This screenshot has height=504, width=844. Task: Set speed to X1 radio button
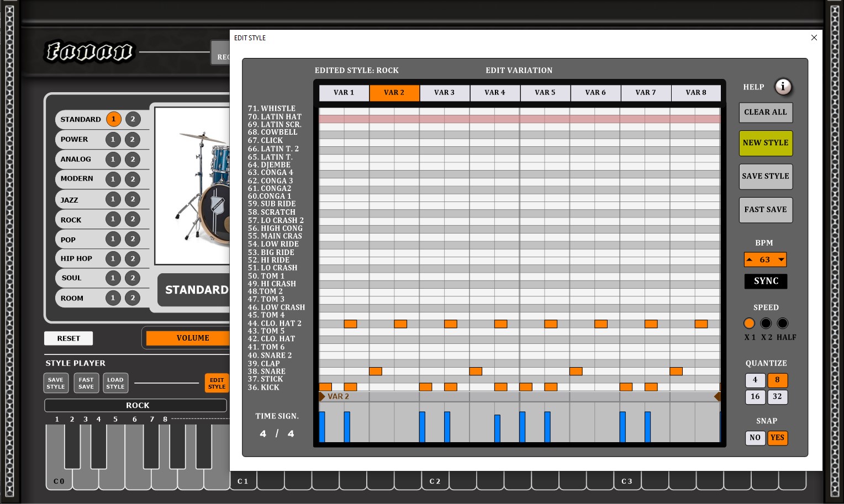(x=749, y=323)
